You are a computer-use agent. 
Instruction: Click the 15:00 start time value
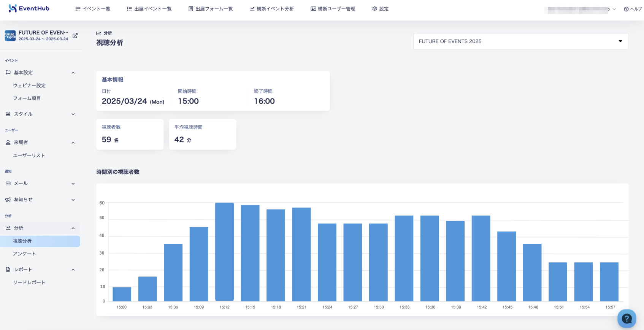[189, 101]
